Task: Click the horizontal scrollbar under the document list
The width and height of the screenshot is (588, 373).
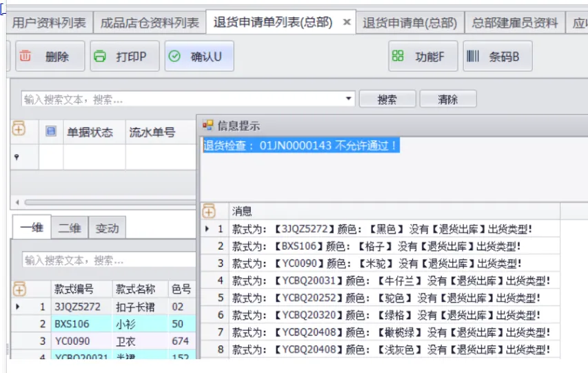Action: [103, 203]
